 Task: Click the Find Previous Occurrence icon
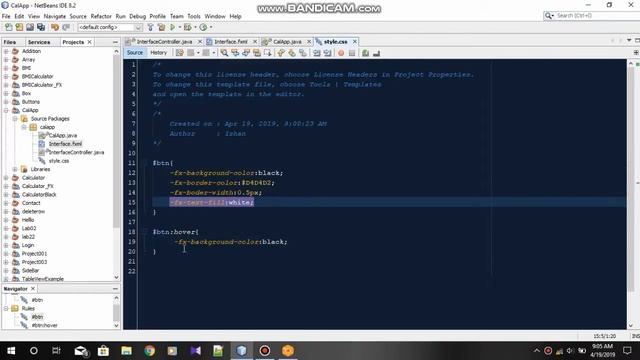[235, 53]
